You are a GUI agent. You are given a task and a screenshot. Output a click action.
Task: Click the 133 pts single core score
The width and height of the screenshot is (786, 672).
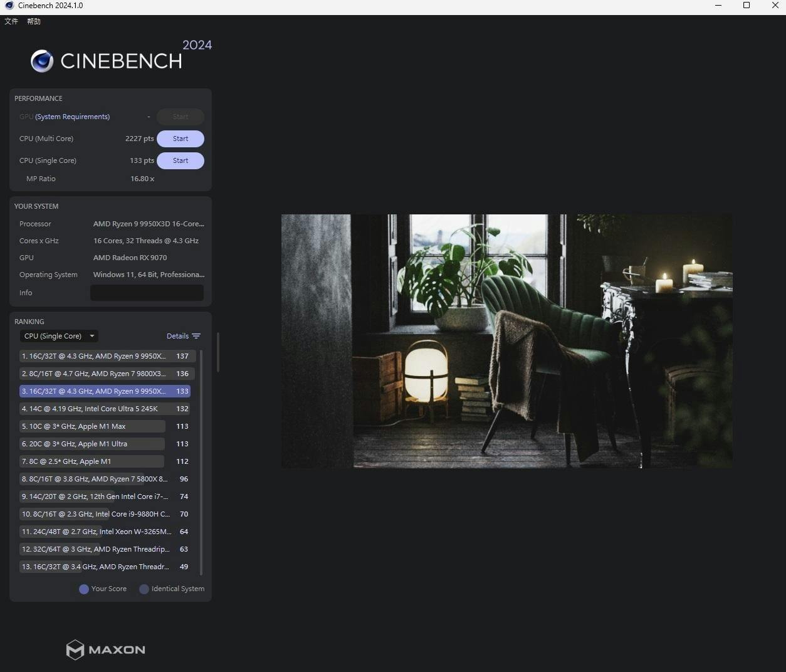point(142,160)
